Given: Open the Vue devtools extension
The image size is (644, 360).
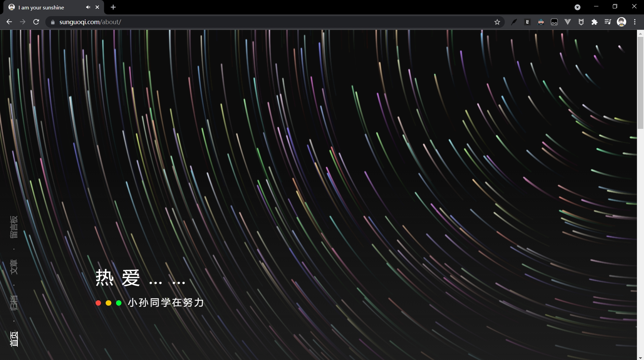Looking at the screenshot, I should point(568,22).
